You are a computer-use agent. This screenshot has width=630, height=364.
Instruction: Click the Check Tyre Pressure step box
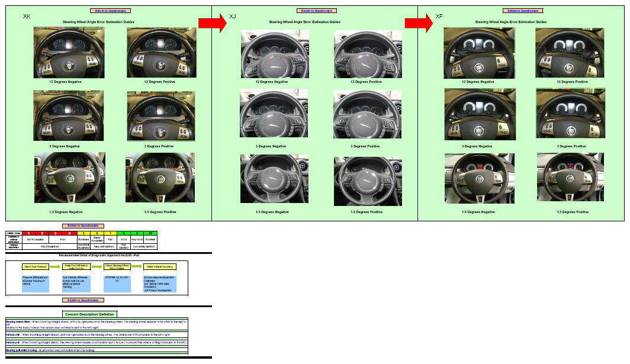click(x=36, y=266)
